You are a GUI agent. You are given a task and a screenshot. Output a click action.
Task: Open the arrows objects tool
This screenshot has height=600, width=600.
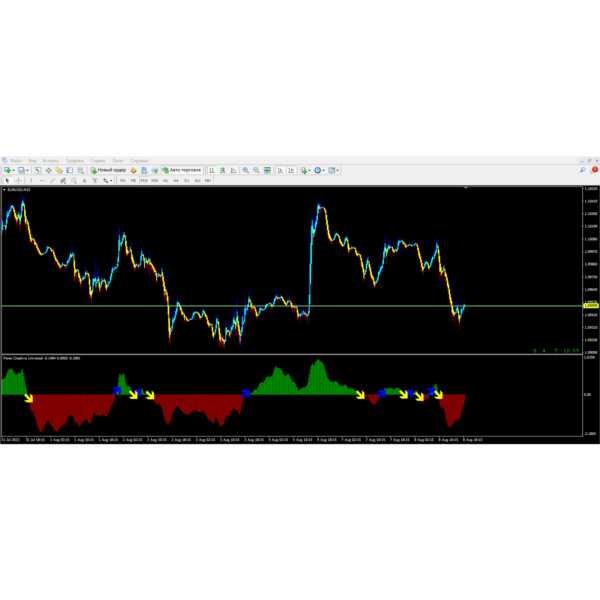(x=106, y=181)
